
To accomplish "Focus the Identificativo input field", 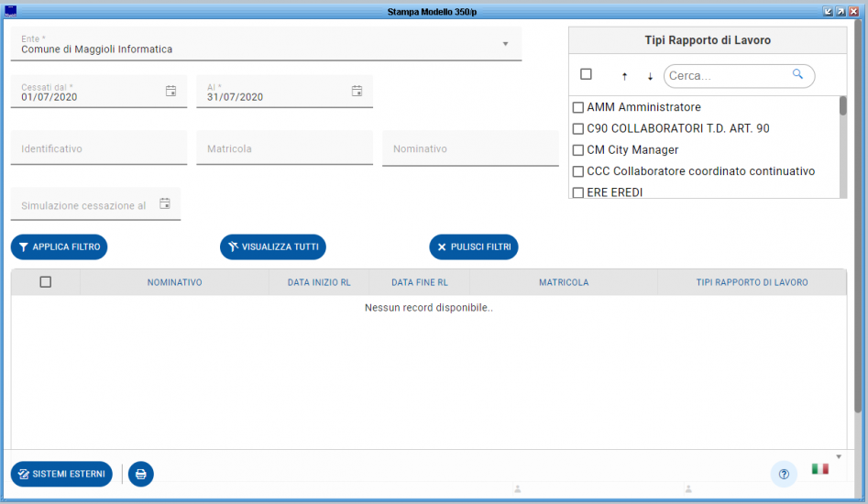I will coord(99,148).
